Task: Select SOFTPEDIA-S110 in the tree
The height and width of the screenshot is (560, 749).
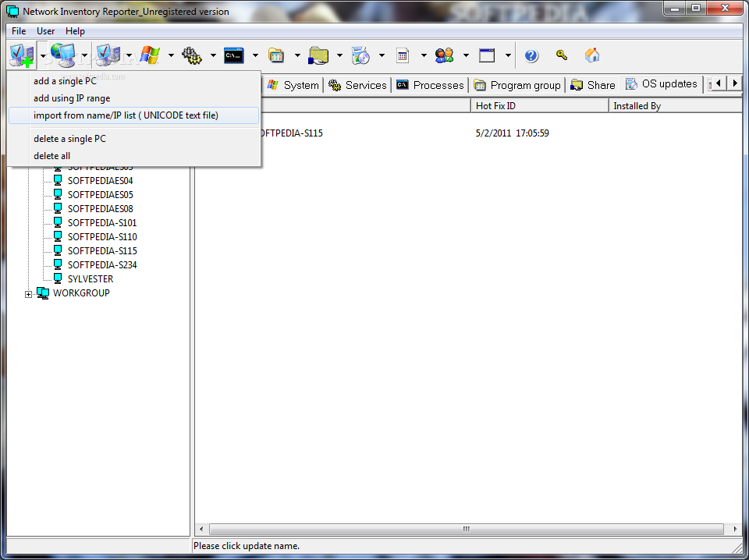Action: (x=102, y=237)
